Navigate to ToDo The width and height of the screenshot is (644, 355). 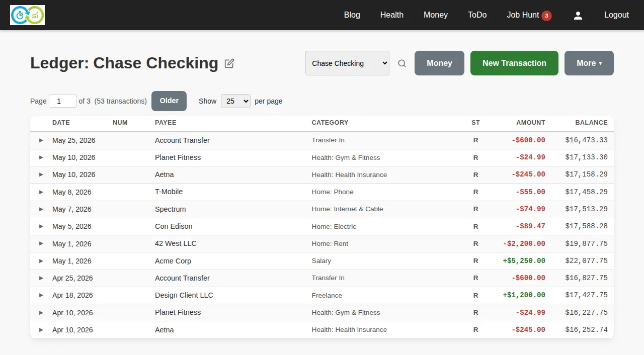(x=477, y=15)
